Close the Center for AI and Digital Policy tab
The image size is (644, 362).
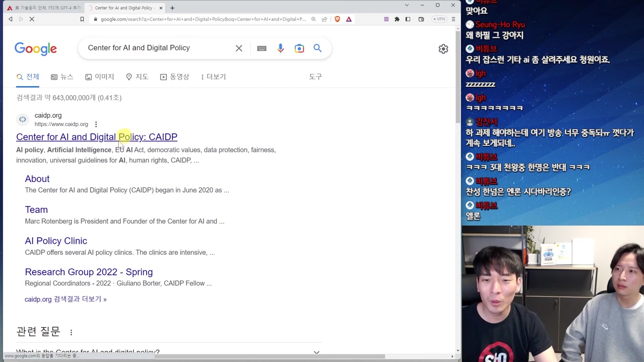[161, 8]
